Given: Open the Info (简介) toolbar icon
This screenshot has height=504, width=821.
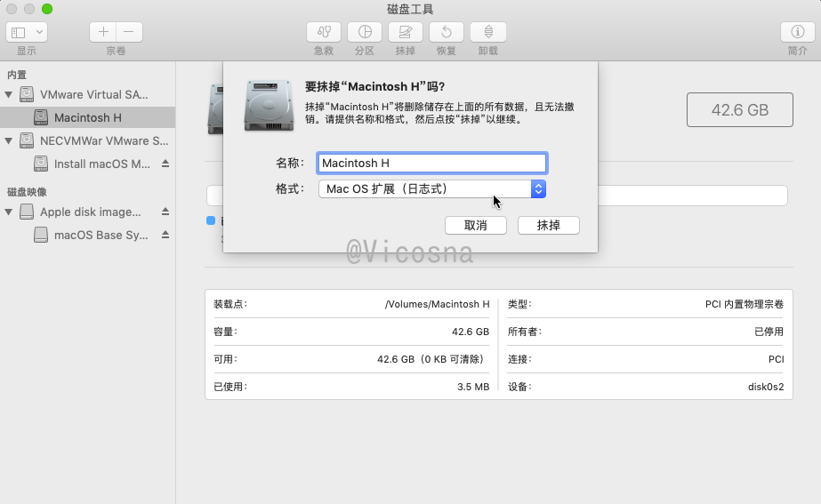Looking at the screenshot, I should pyautogui.click(x=798, y=32).
